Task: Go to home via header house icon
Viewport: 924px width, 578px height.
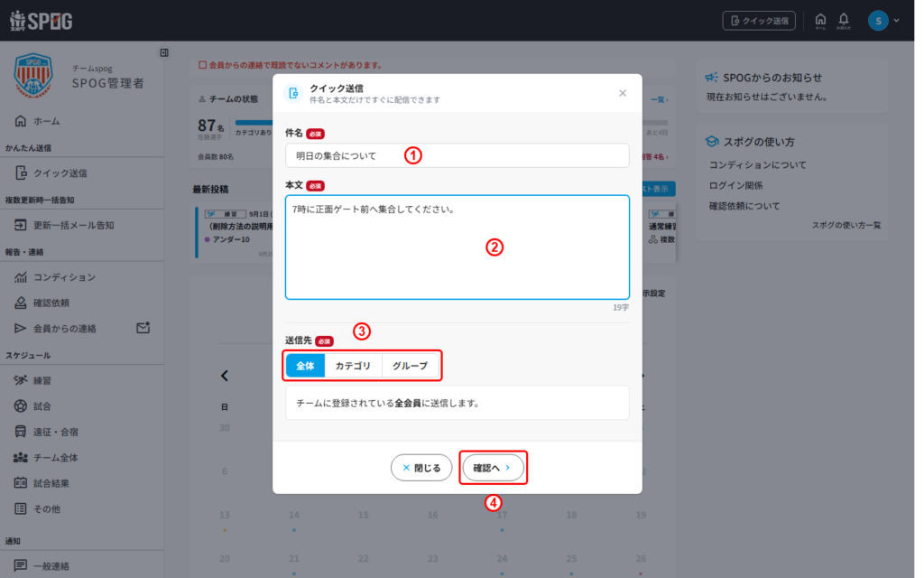Action: 820,20
